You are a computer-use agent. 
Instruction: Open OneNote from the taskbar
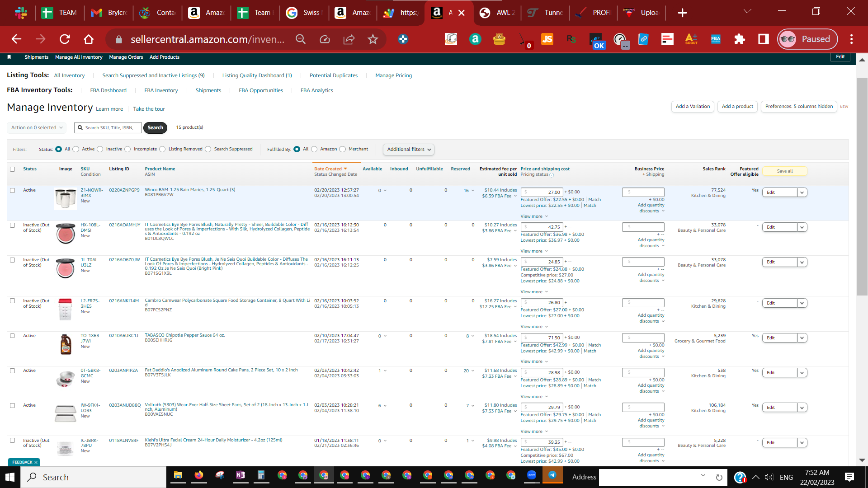241,475
